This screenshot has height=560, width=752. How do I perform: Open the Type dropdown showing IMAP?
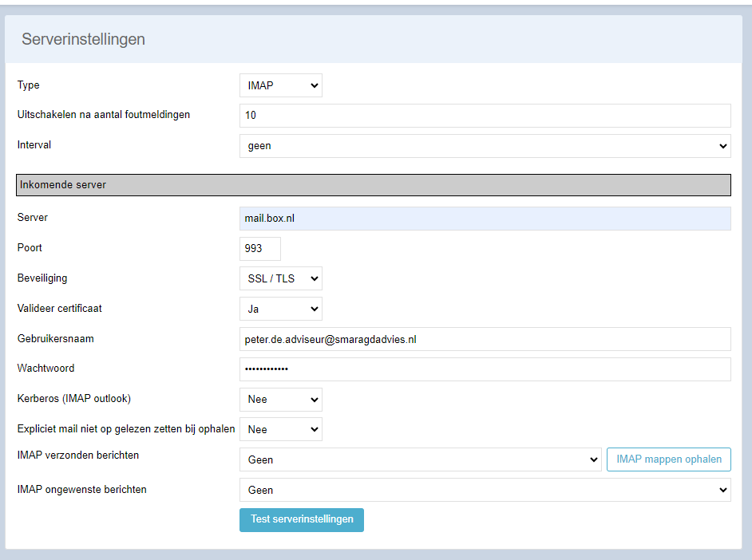(280, 85)
